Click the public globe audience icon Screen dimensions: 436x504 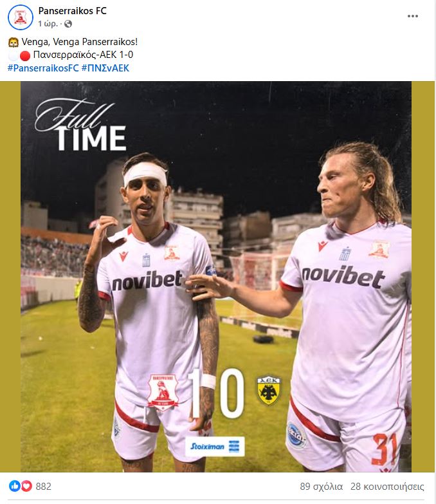(68, 24)
